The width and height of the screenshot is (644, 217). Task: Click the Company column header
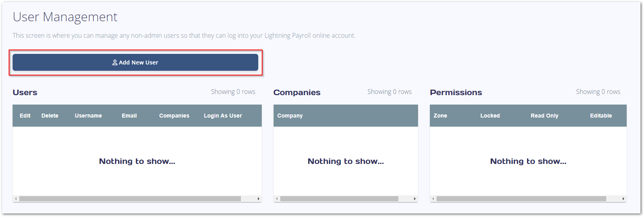pyautogui.click(x=290, y=116)
